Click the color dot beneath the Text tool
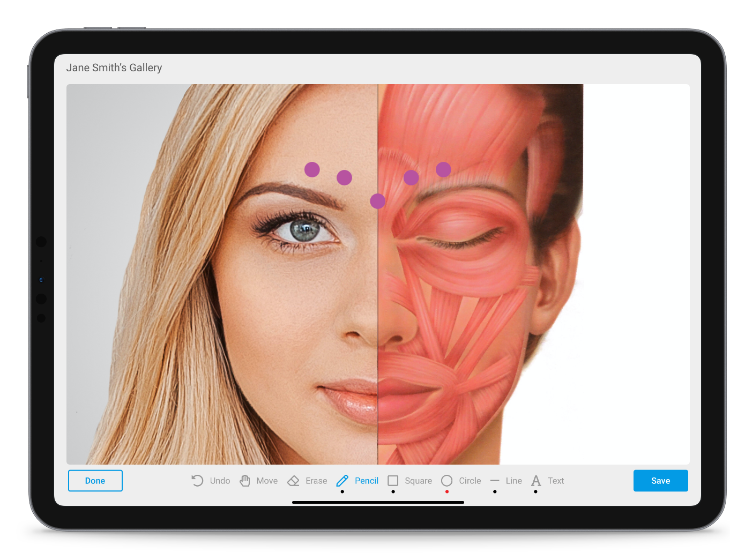Viewport: 730px width, 560px height. (x=535, y=492)
